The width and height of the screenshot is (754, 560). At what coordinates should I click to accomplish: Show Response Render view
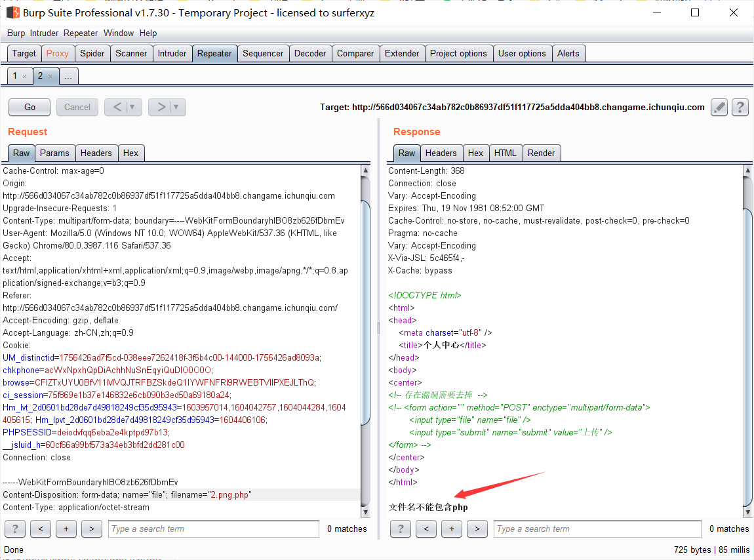click(542, 153)
